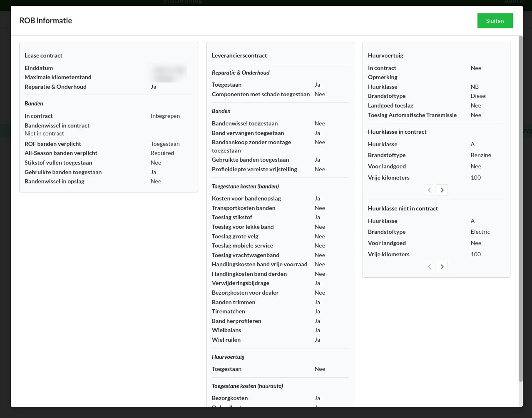
Task: Click the Leverancierscontract heading
Action: coord(239,55)
